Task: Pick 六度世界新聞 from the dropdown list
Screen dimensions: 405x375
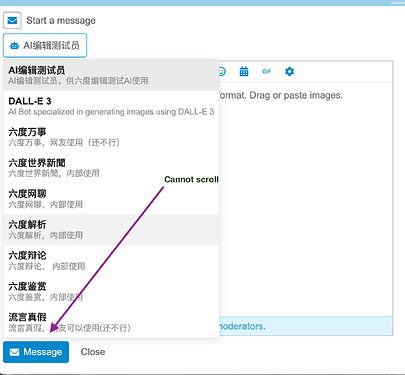Action: (111, 168)
